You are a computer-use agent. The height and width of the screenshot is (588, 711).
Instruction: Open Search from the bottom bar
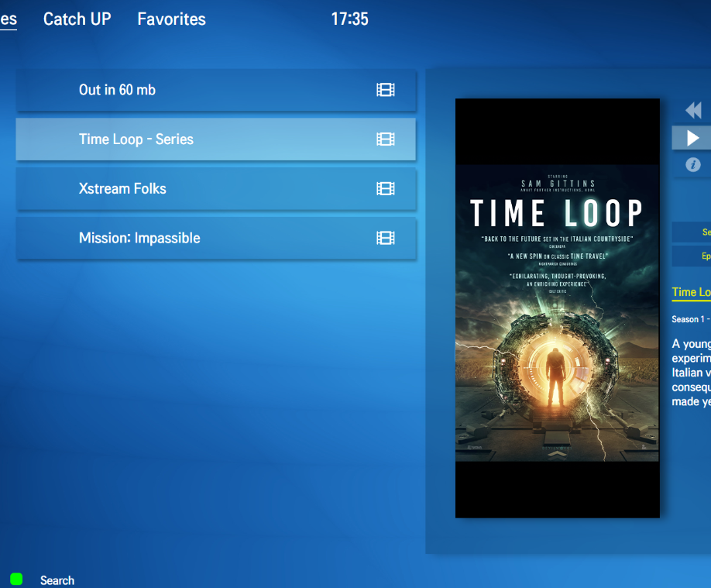(57, 580)
